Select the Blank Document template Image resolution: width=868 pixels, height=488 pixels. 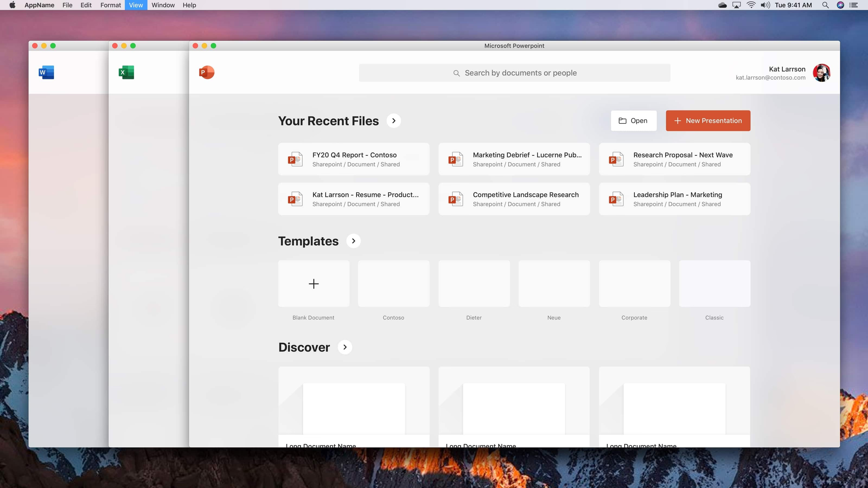tap(313, 284)
